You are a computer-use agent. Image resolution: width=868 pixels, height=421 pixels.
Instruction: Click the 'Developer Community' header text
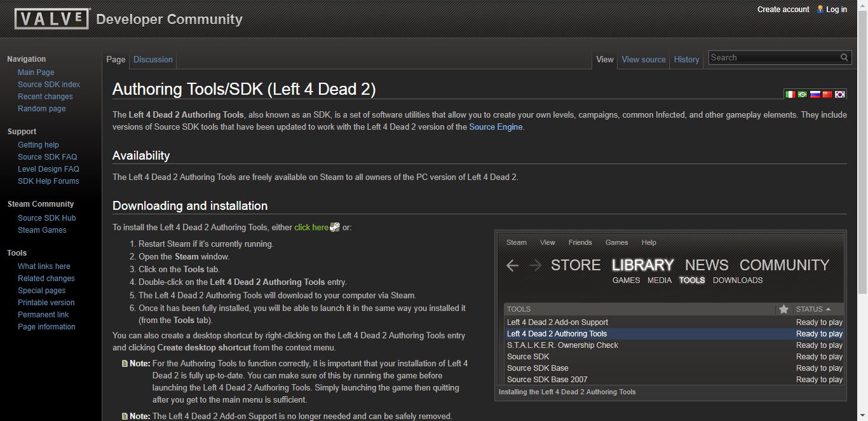tap(169, 19)
